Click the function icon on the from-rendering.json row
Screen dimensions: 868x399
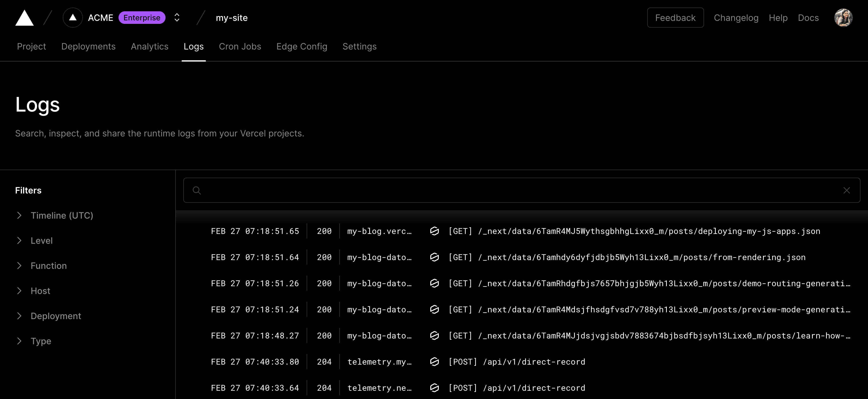click(x=434, y=257)
